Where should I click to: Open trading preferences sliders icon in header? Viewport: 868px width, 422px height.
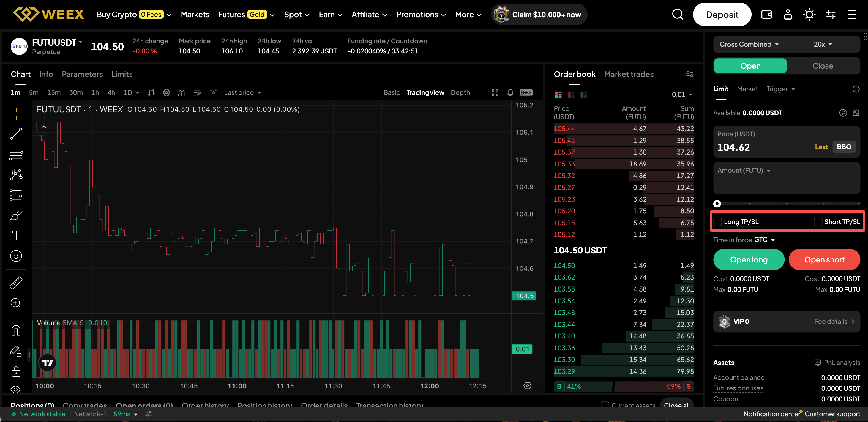[831, 15]
